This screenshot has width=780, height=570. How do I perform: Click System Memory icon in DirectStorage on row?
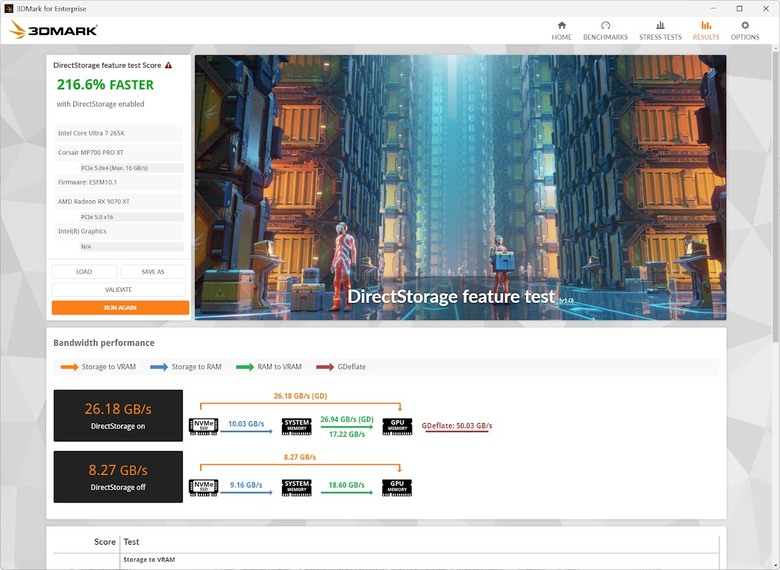click(296, 426)
